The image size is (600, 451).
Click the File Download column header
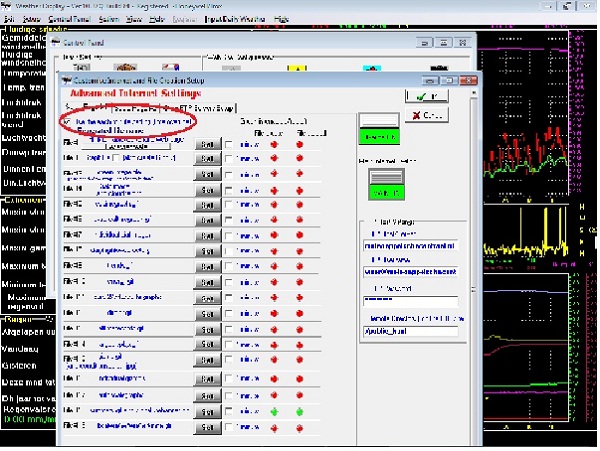click(x=268, y=133)
